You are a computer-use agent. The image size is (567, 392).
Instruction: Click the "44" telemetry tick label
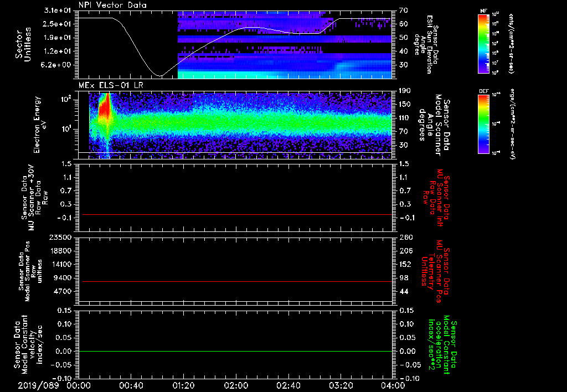pos(404,291)
